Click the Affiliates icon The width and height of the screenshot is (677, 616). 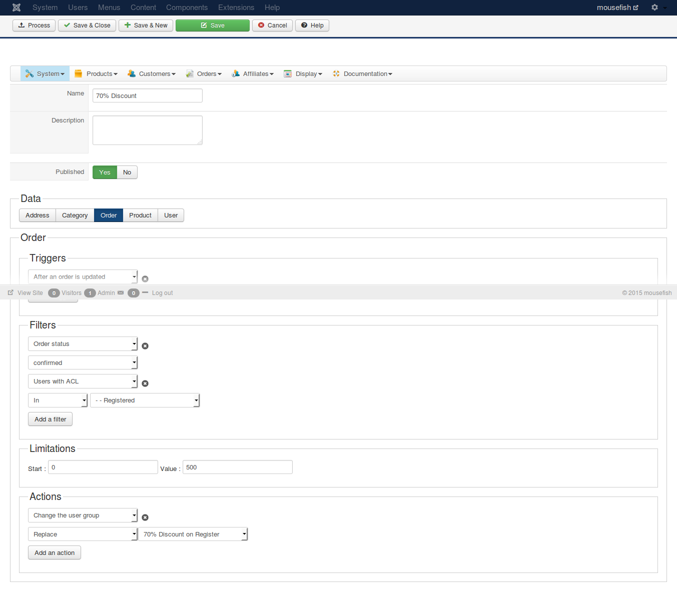236,73
